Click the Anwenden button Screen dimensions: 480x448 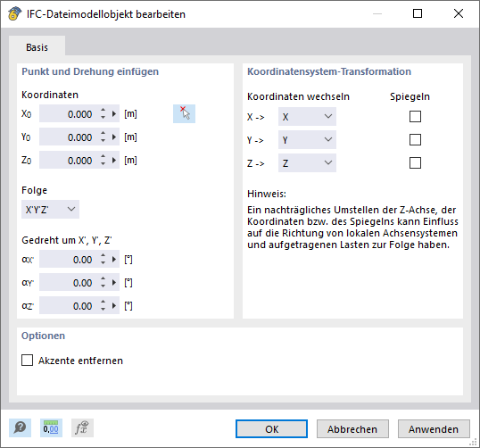pyautogui.click(x=434, y=429)
